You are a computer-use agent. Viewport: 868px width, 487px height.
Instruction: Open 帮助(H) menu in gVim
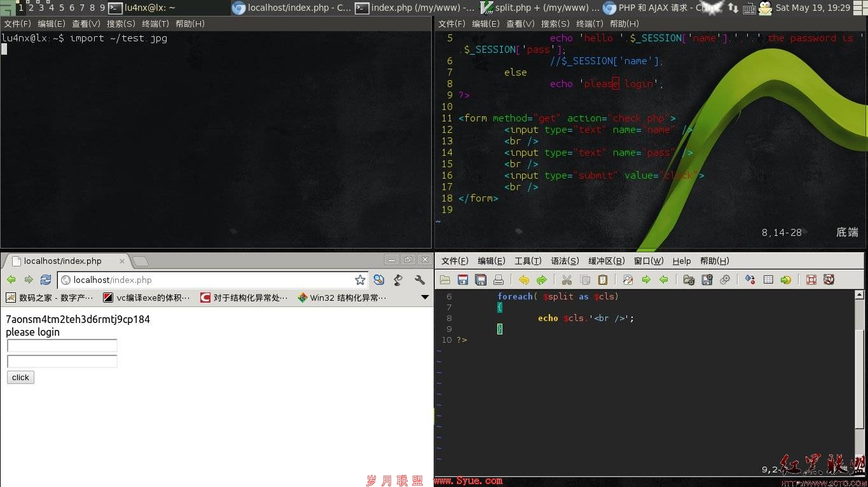714,261
